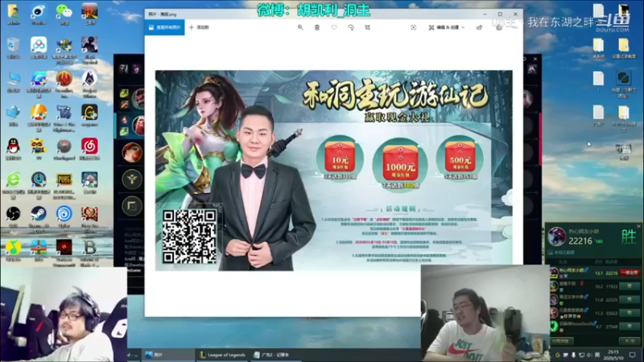Click the details button at the overlay's bottom left
The image size is (644, 362).
pyautogui.click(x=561, y=341)
